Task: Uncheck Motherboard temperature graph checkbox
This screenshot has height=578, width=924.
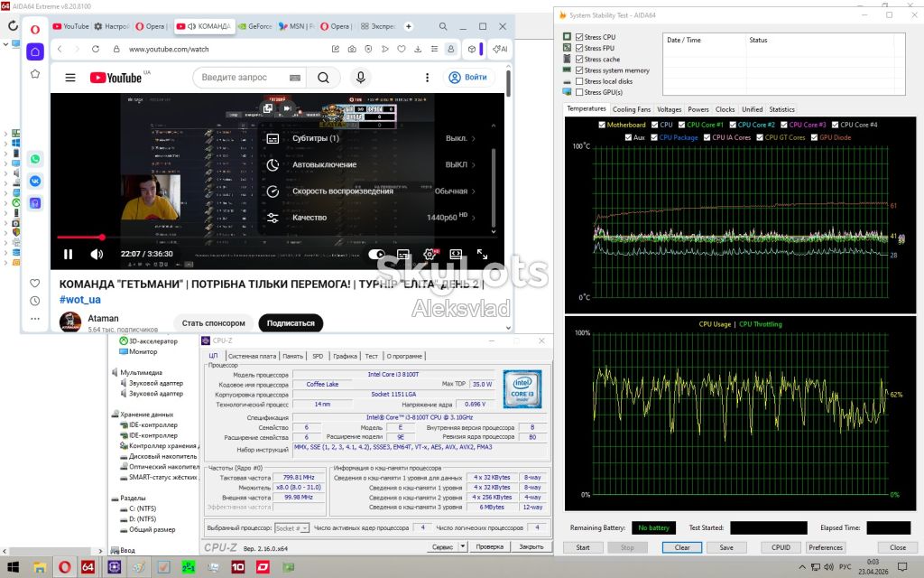Action: tap(602, 125)
